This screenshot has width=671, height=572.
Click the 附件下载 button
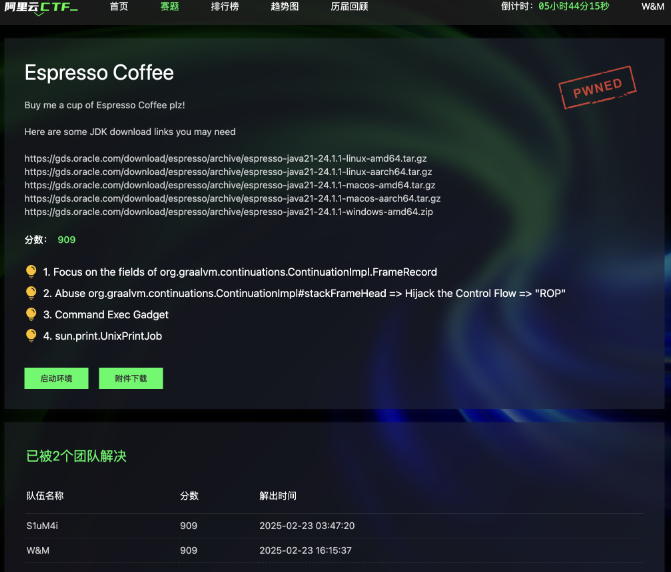131,378
